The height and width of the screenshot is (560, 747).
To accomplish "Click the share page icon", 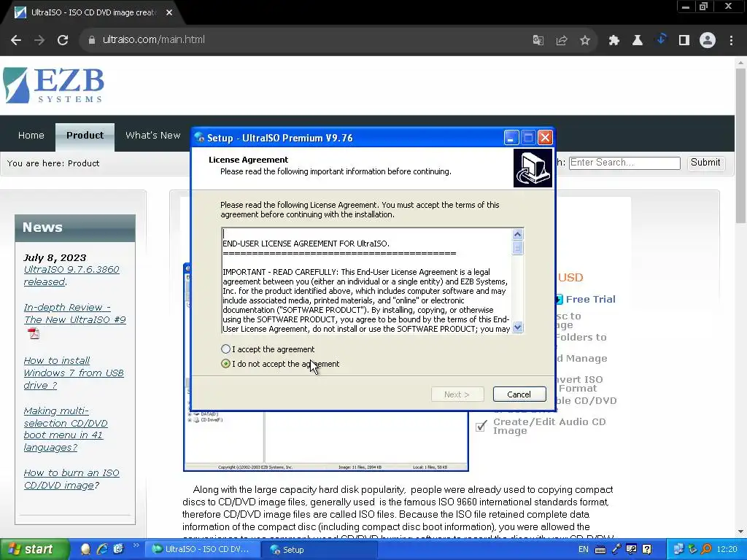I will coord(562,41).
